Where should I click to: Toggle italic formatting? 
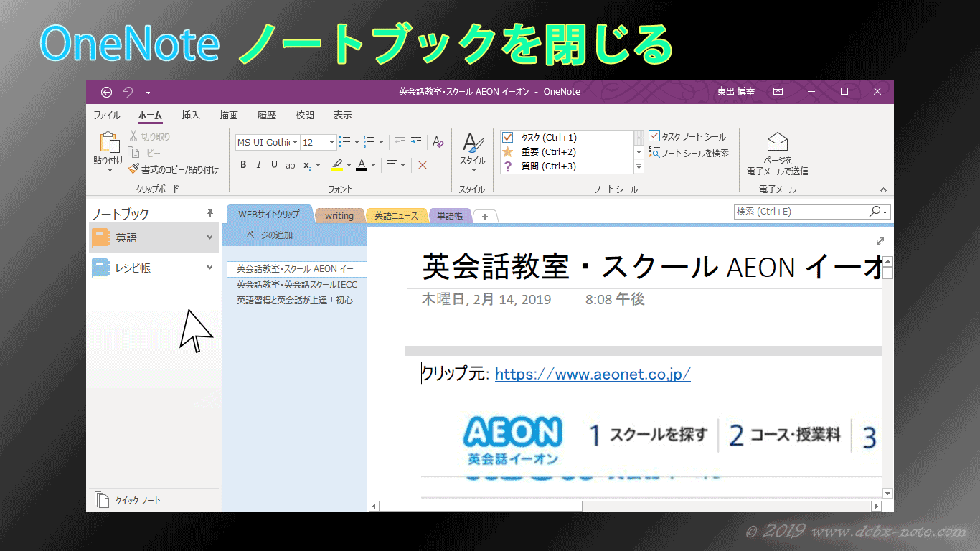[x=258, y=165]
